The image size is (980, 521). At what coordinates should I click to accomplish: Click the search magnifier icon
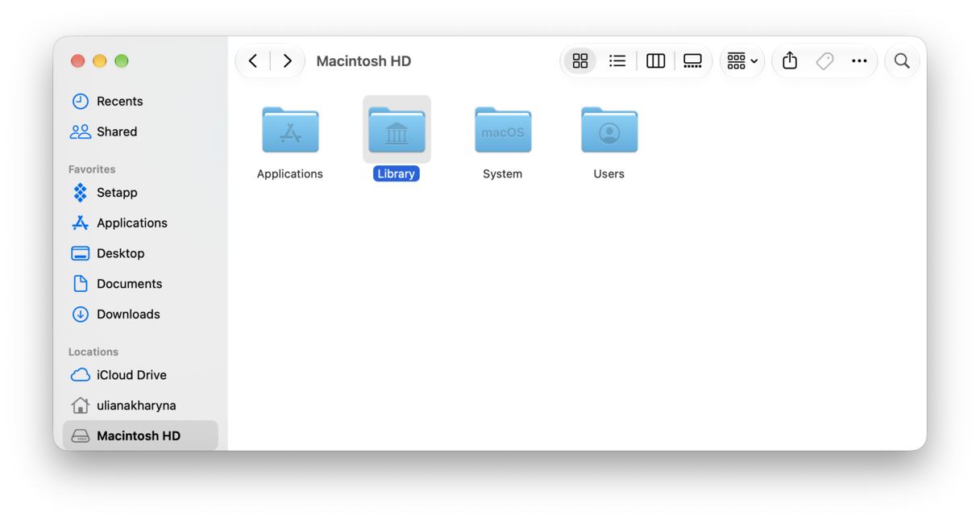click(x=902, y=61)
